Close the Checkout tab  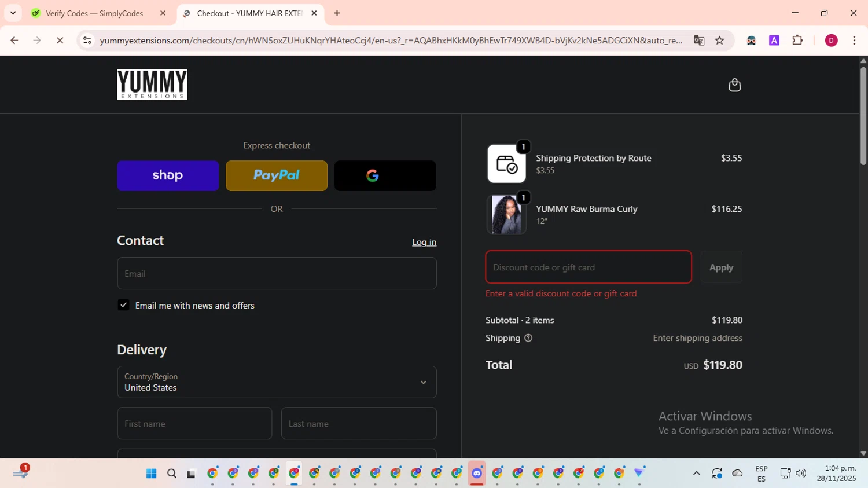pyautogui.click(x=314, y=13)
